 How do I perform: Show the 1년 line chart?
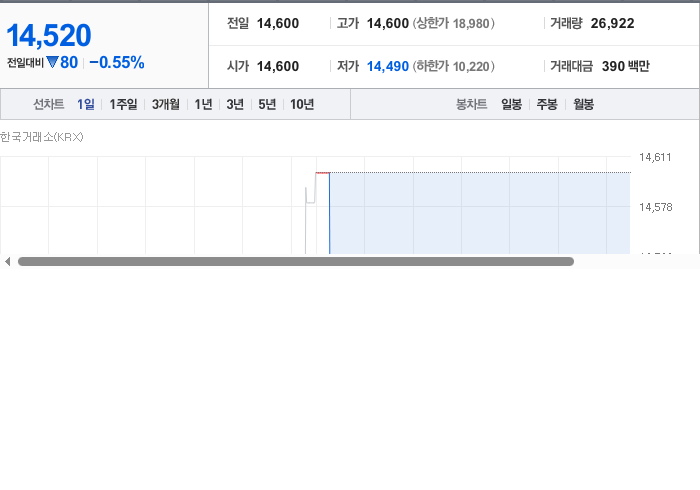click(203, 104)
